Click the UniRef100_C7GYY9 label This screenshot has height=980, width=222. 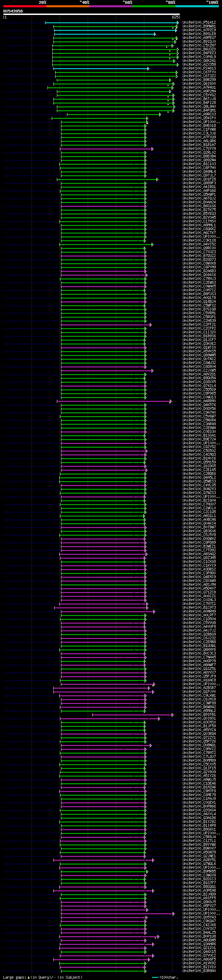click(199, 149)
